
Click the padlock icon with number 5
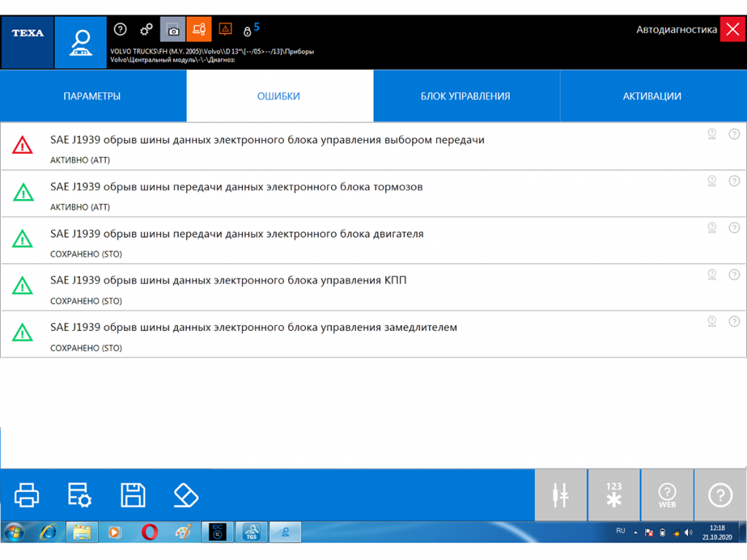tap(249, 31)
